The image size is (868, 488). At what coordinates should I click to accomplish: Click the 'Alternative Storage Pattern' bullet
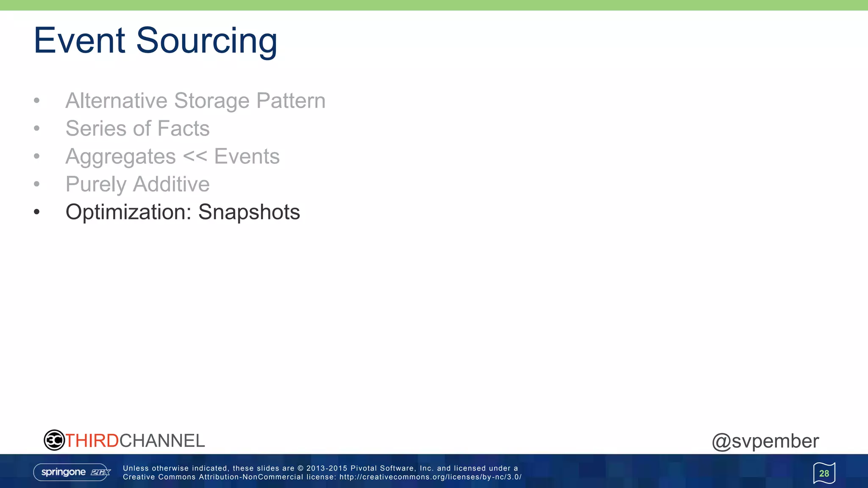pos(195,101)
